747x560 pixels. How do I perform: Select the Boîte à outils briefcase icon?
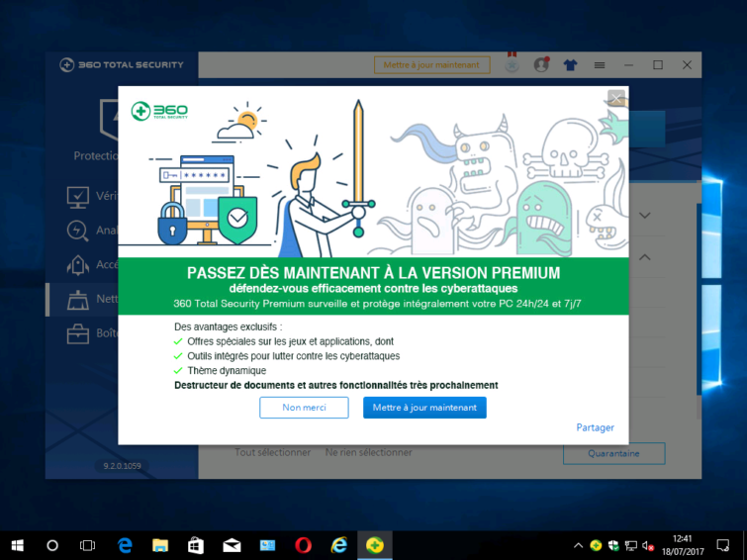pos(77,333)
